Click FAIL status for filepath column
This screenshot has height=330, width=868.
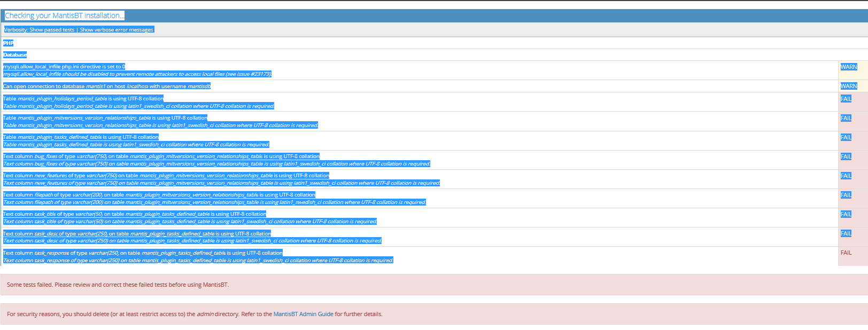[x=846, y=195]
